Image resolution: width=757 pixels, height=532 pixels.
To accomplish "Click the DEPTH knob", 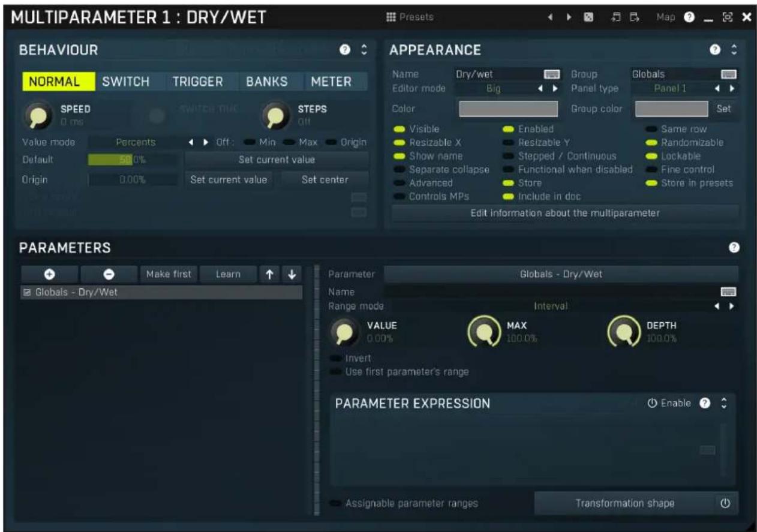I will (623, 332).
